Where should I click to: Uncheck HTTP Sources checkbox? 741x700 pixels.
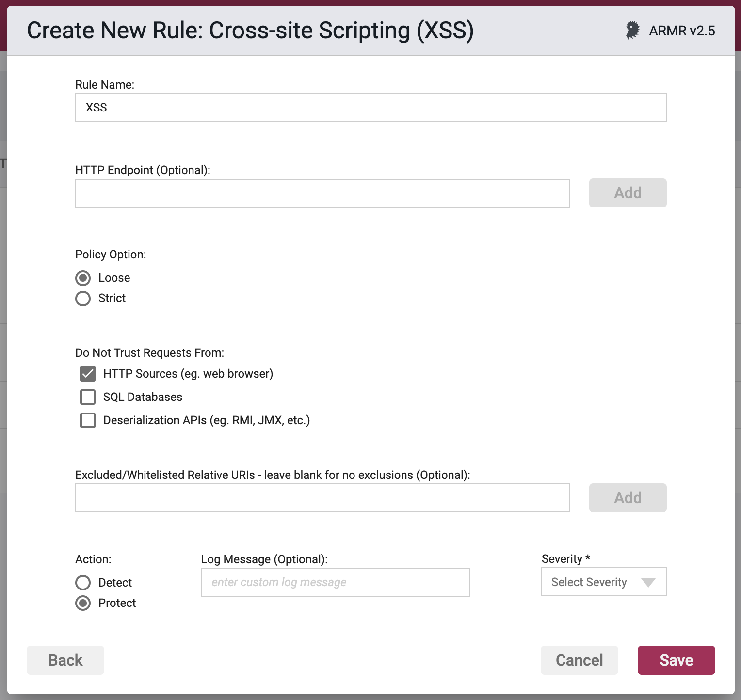click(88, 374)
